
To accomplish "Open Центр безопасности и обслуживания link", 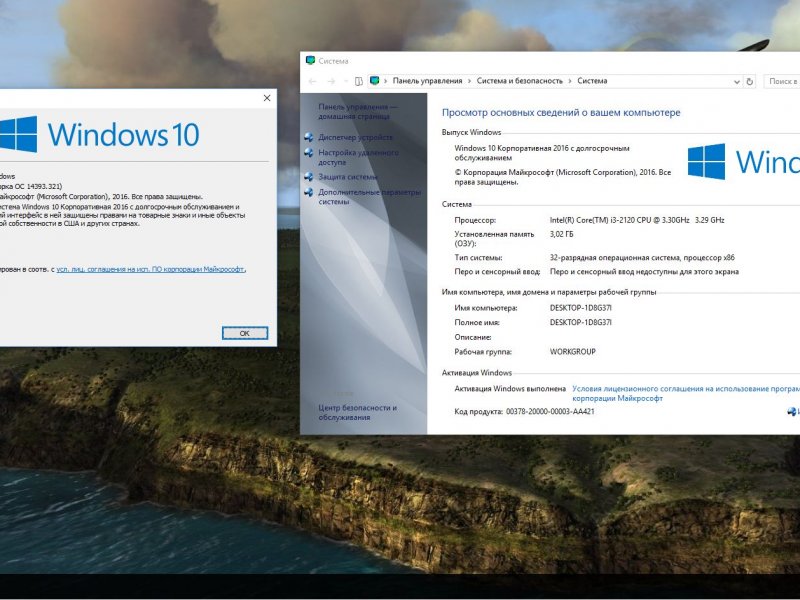I will (x=358, y=412).
